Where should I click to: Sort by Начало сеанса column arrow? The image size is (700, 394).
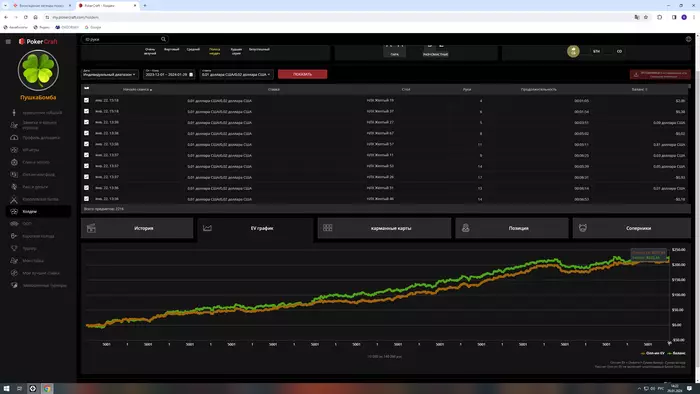coord(151,90)
